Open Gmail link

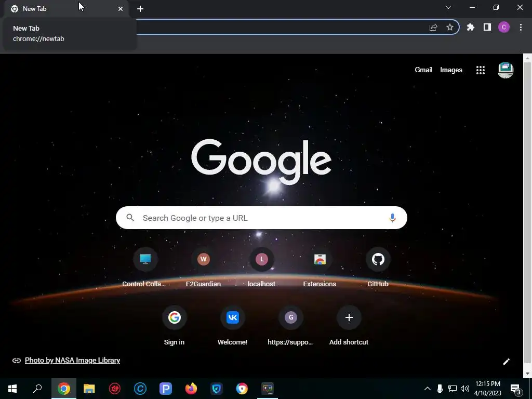tap(423, 70)
